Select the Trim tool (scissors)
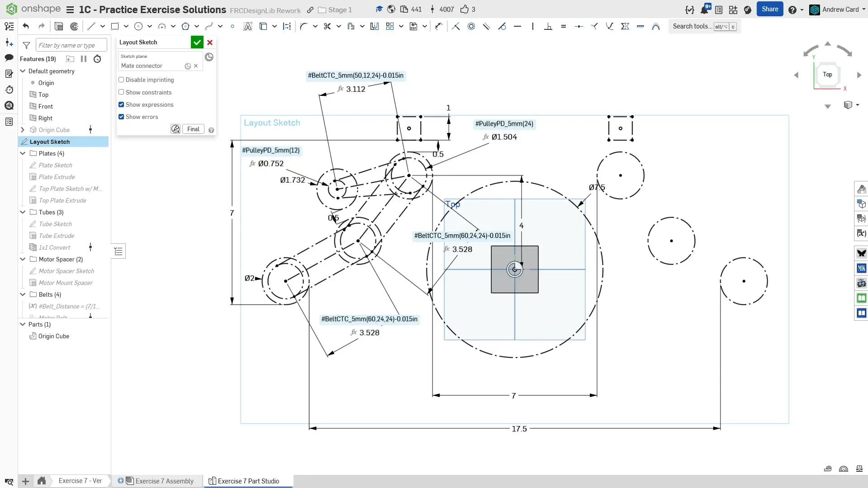The height and width of the screenshot is (488, 868). coord(327,26)
